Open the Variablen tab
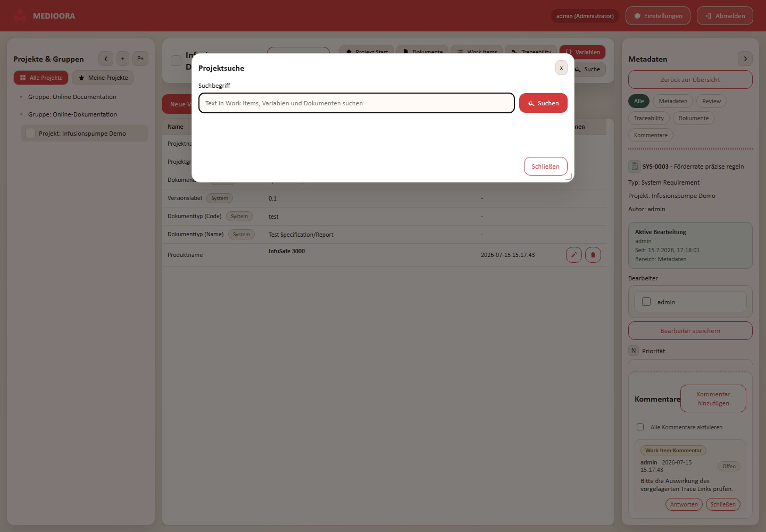The height and width of the screenshot is (532, 766). pos(582,52)
